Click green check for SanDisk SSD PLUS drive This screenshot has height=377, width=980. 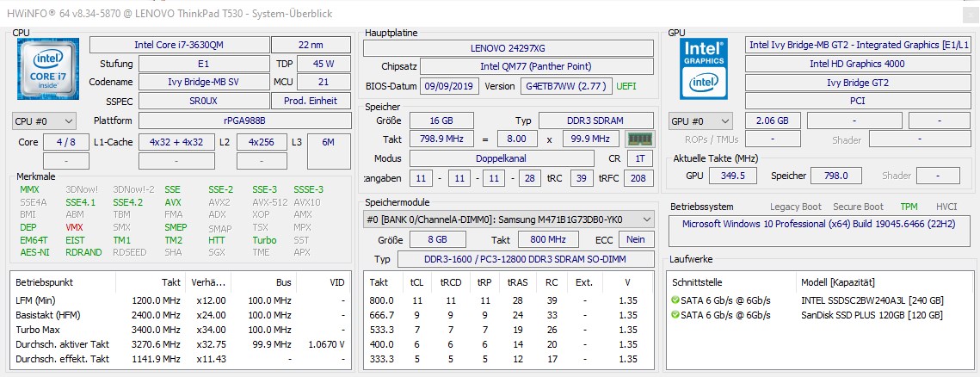tap(675, 315)
